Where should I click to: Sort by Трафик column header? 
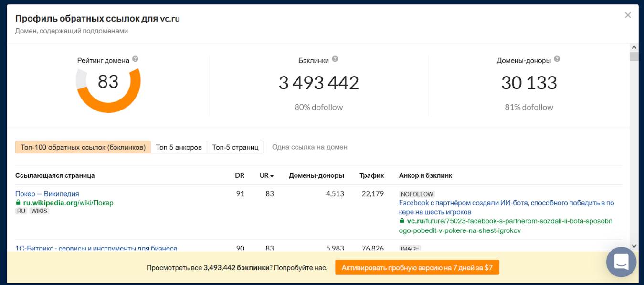point(372,175)
